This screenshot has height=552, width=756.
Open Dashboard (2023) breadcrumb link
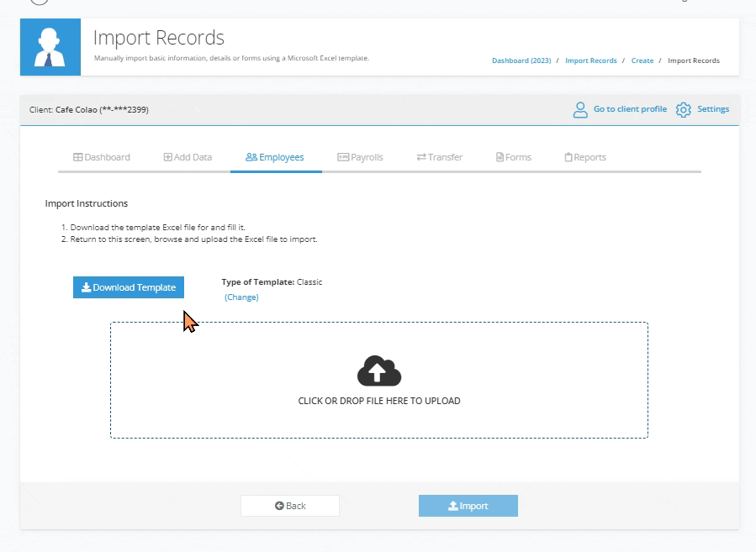click(521, 60)
